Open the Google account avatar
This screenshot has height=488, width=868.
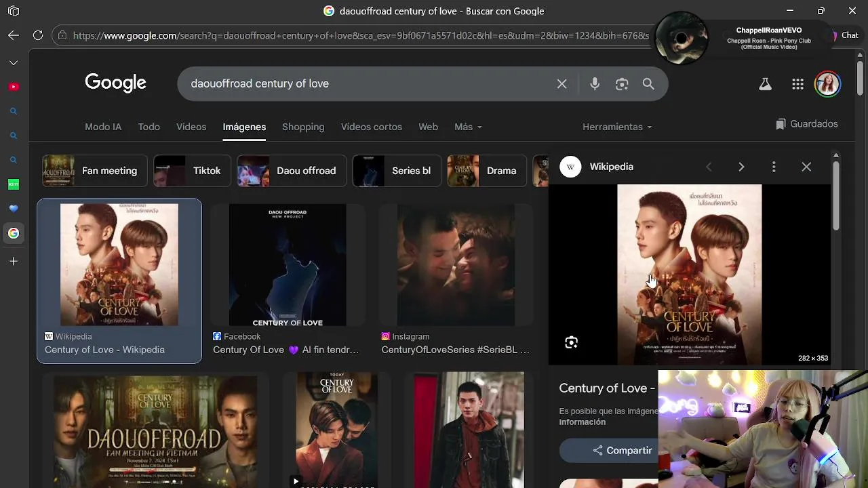tap(827, 84)
